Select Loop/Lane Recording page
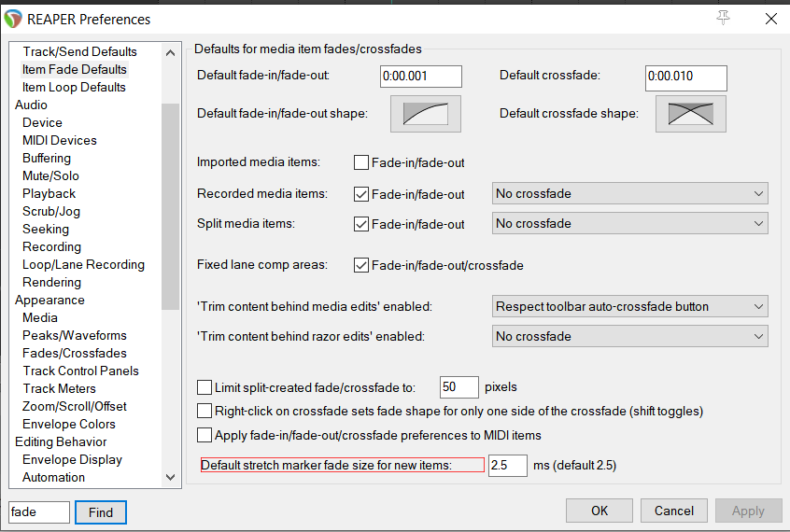The width and height of the screenshot is (790, 532). (83, 264)
